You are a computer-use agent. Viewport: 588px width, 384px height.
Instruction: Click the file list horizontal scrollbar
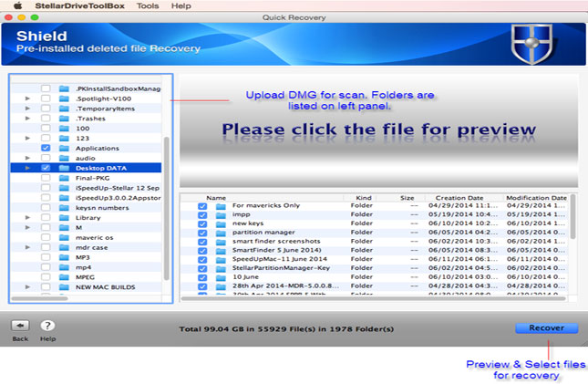(374, 299)
